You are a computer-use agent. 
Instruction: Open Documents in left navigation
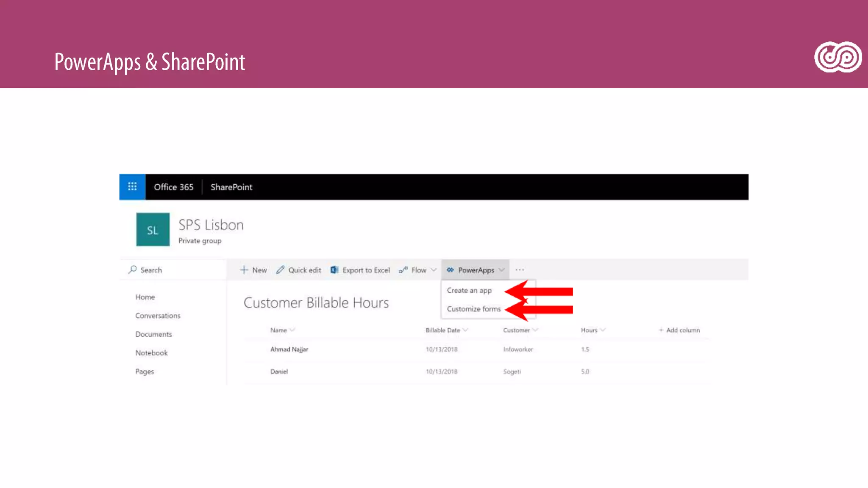[x=153, y=334]
